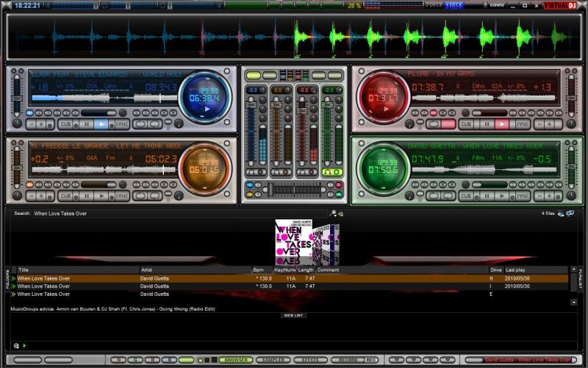Switch to the EFFECTS tab
The width and height of the screenshot is (588, 368).
309,360
